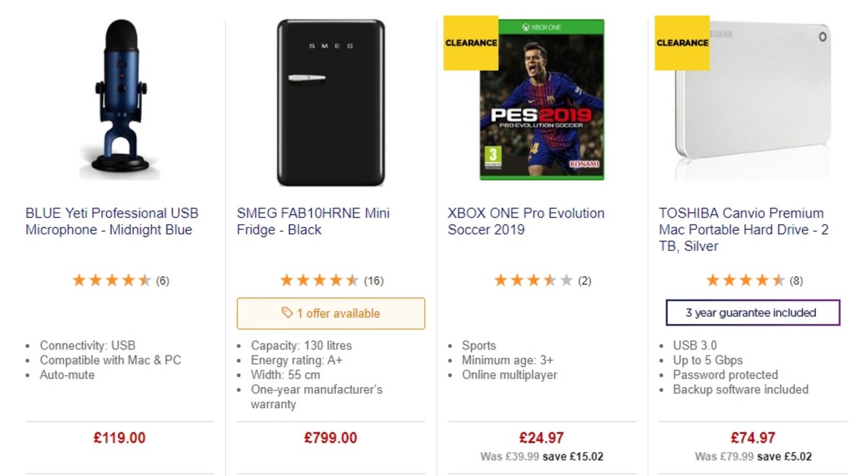Click the 1 offer available banner
Image resolution: width=868 pixels, height=476 pixels.
(331, 313)
